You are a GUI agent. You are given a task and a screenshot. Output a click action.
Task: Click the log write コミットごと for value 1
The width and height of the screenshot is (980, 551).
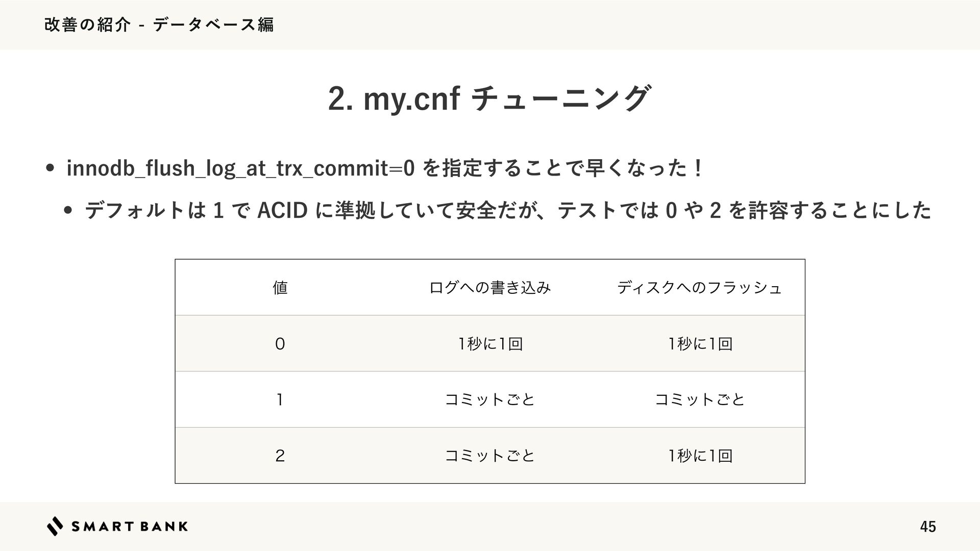[490, 399]
